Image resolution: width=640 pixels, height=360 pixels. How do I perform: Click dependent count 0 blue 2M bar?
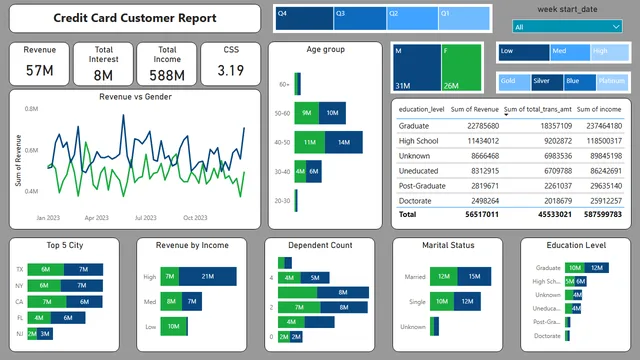(296, 337)
